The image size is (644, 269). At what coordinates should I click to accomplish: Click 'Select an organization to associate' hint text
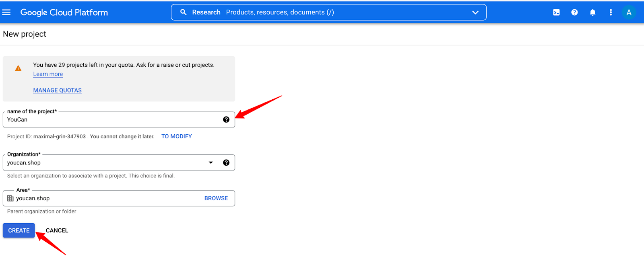click(x=91, y=176)
